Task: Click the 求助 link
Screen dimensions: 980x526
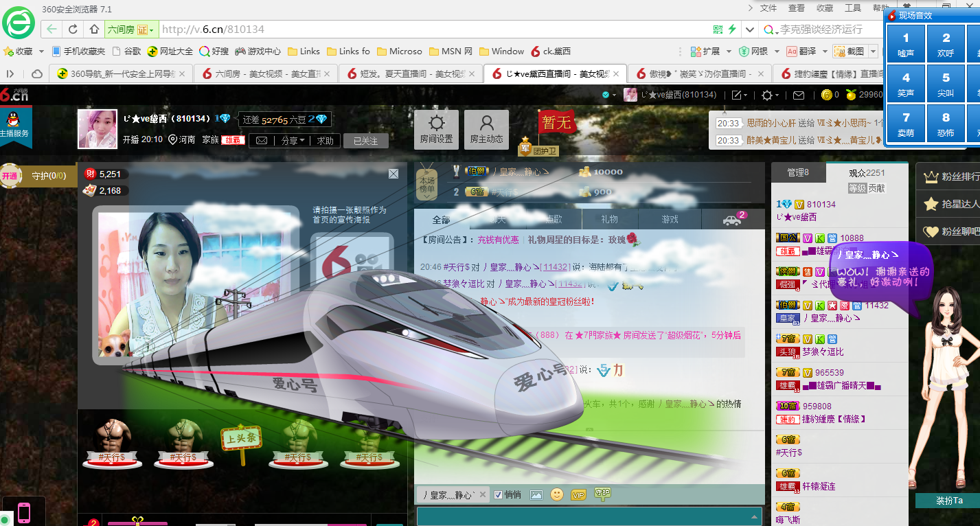Action: point(325,140)
